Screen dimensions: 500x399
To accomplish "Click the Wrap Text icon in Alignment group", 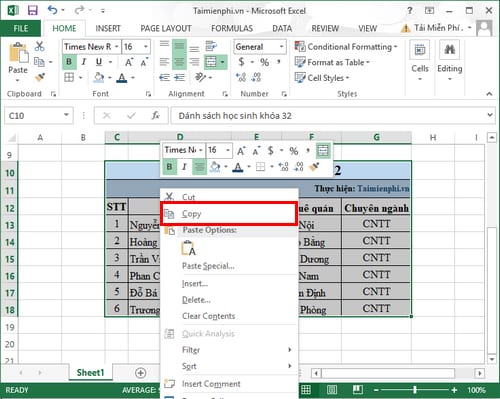I will [211, 46].
